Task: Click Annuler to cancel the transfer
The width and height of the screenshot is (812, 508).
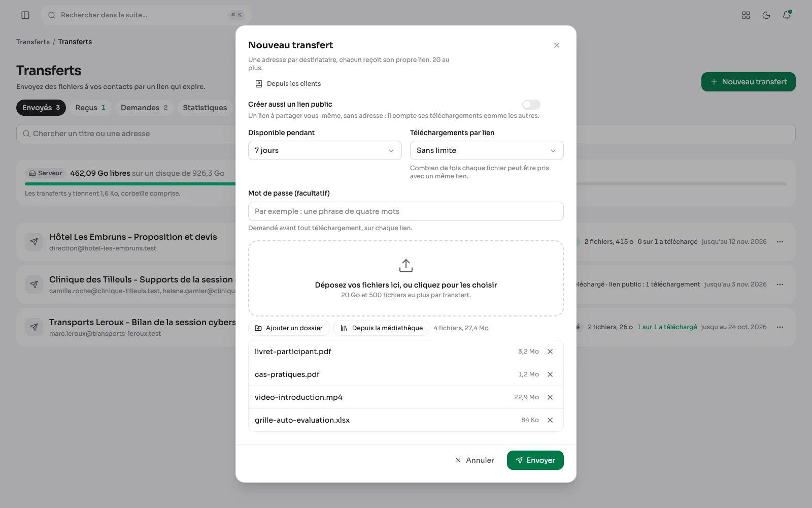Action: (475, 460)
